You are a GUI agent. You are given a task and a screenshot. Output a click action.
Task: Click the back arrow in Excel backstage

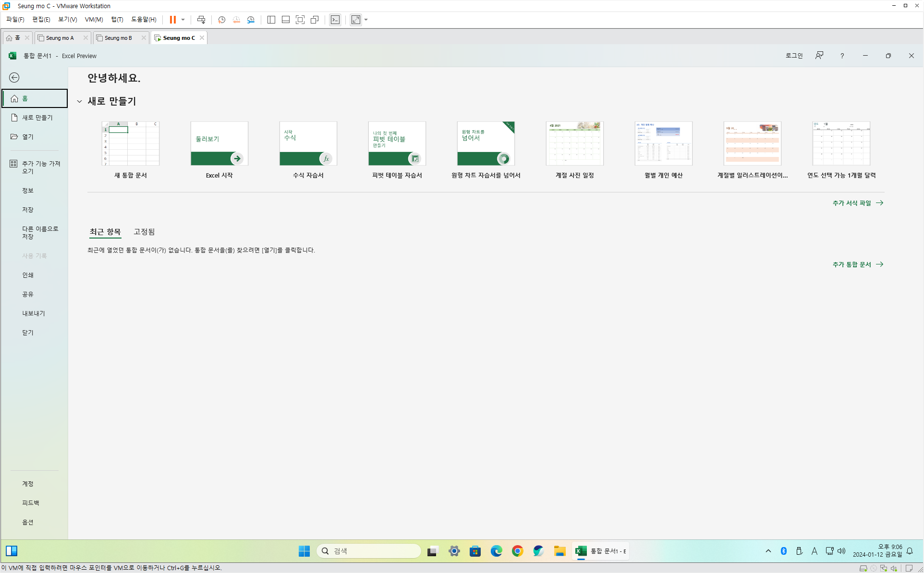click(x=14, y=78)
